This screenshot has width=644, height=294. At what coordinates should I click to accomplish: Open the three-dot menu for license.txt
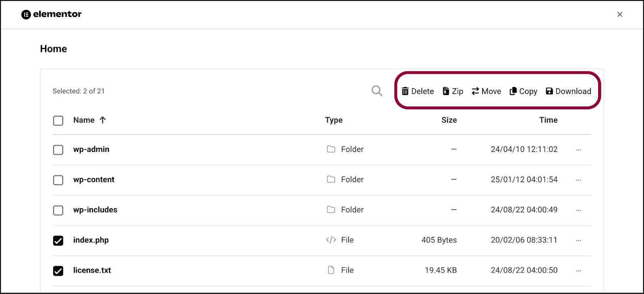(578, 271)
